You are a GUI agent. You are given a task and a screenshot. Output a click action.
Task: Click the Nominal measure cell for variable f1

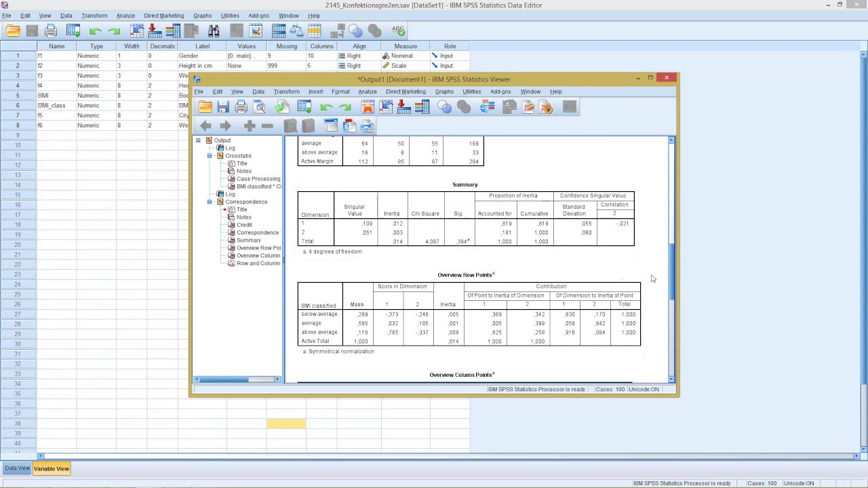pyautogui.click(x=406, y=56)
